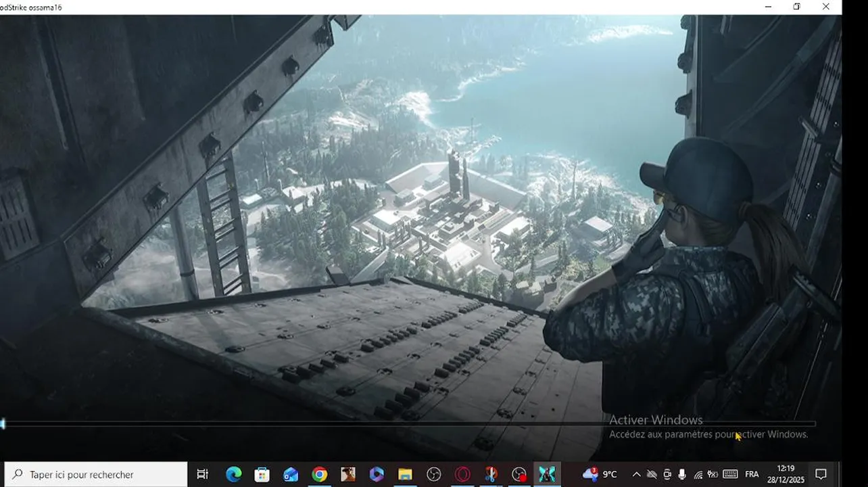The image size is (868, 487).
Task: Close the BloodStrike window
Action: (826, 7)
